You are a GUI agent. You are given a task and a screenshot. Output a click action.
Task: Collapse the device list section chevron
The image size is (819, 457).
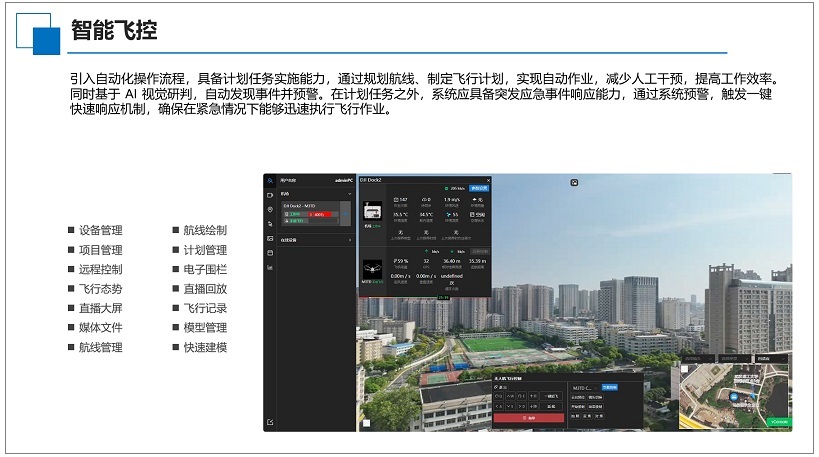pos(349,194)
